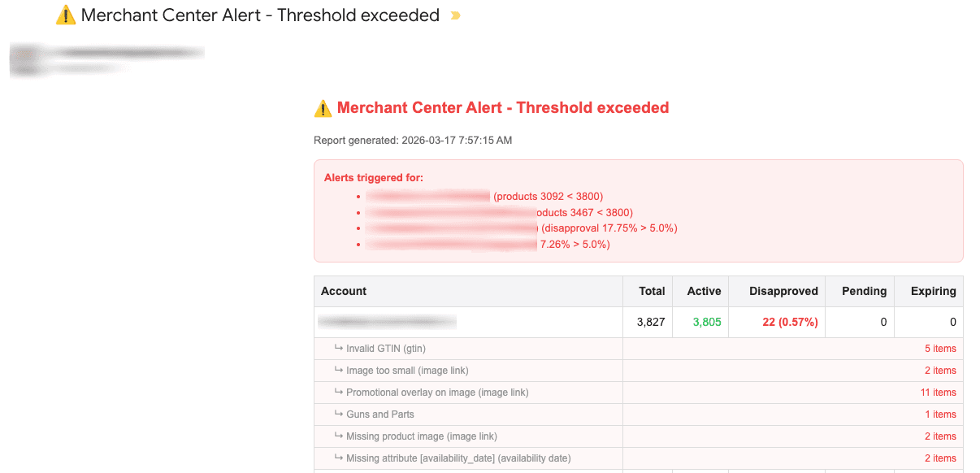Click the branch arrow beside Guns and Parts
This screenshot has height=473, width=980.
pyautogui.click(x=339, y=414)
